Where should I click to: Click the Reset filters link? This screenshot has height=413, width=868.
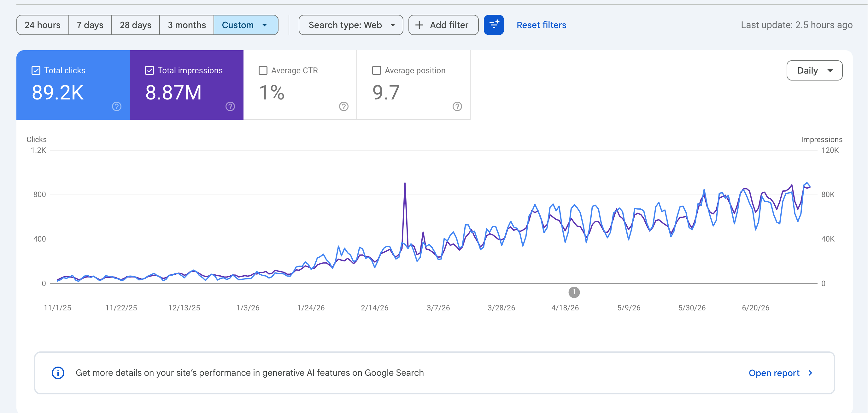pyautogui.click(x=541, y=25)
